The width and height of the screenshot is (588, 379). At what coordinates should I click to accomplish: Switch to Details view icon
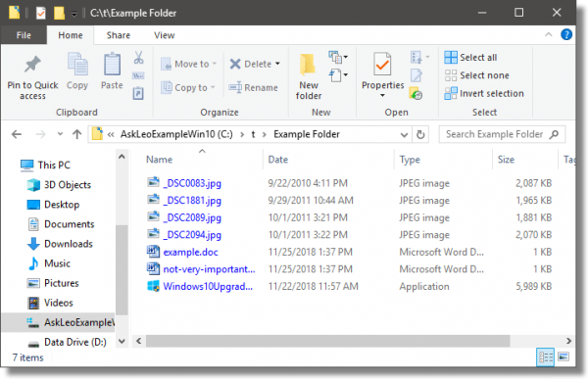[545, 356]
